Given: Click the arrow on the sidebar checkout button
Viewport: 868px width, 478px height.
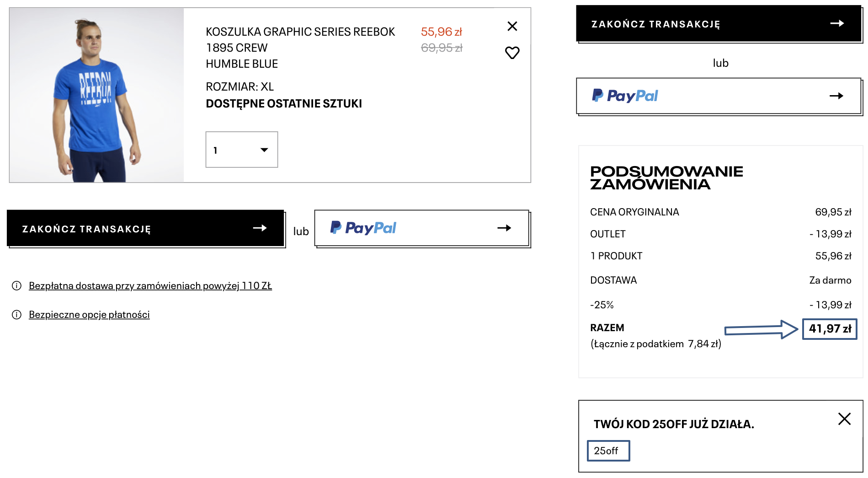Looking at the screenshot, I should [837, 23].
